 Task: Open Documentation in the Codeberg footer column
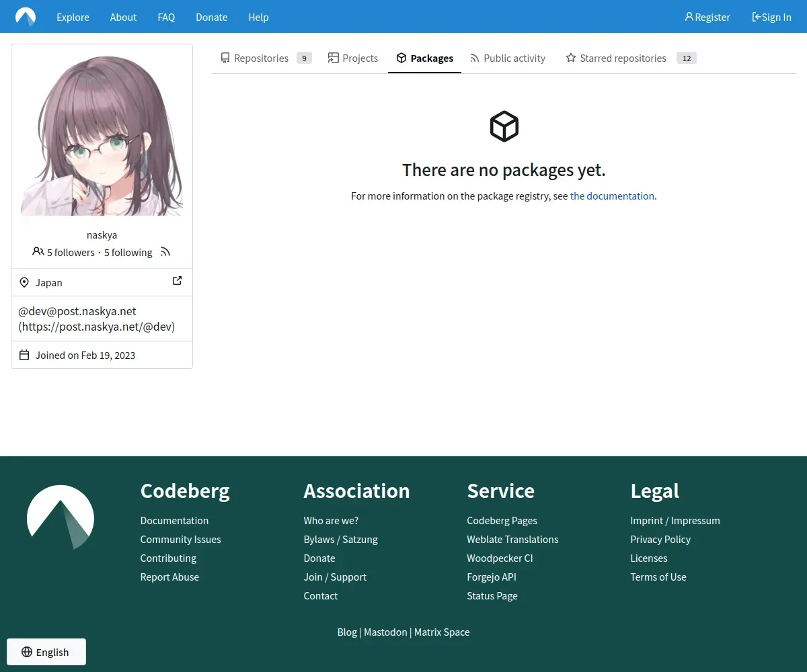tap(174, 521)
